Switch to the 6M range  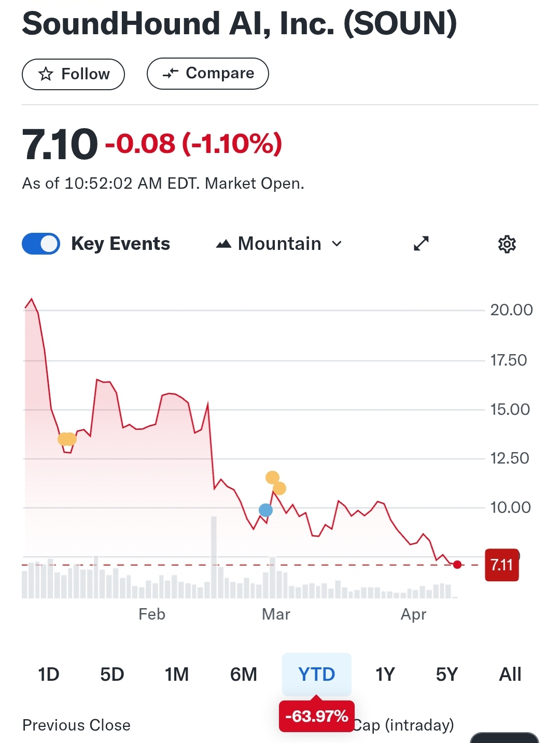point(244,674)
